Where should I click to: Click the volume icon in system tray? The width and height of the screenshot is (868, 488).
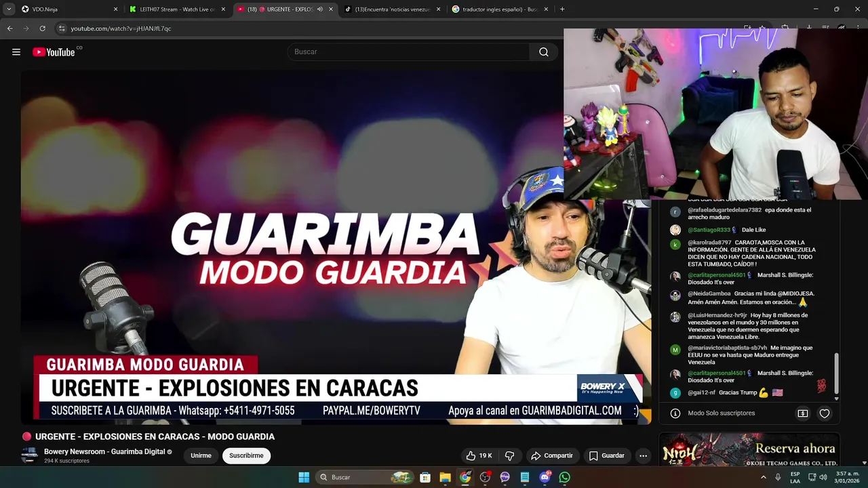point(823,477)
